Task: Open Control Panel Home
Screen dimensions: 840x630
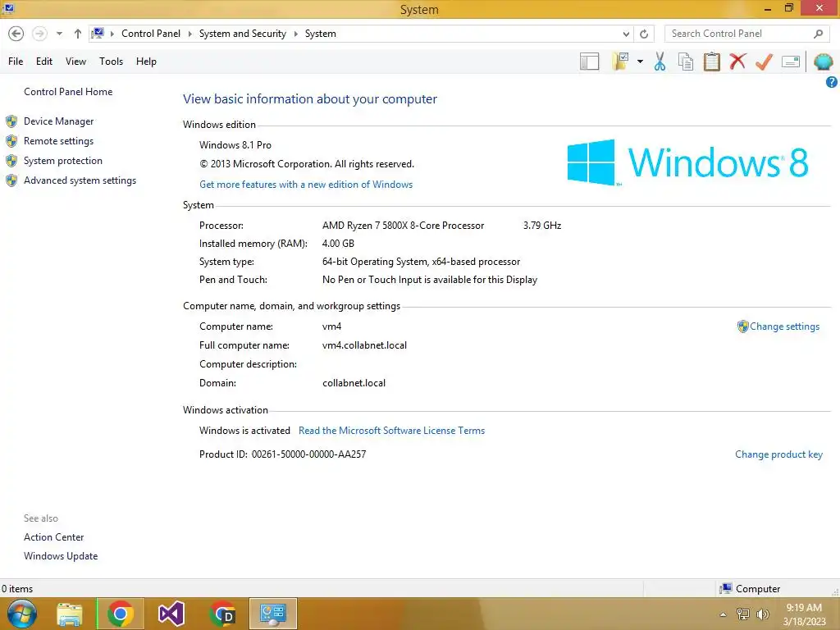Action: click(x=68, y=92)
